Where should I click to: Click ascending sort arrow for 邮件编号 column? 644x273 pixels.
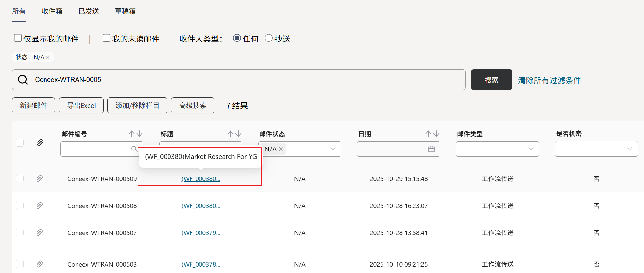132,134
